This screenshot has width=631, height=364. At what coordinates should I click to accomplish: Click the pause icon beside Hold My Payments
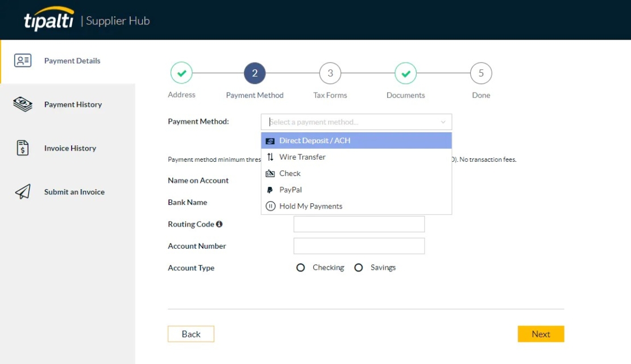tap(271, 206)
